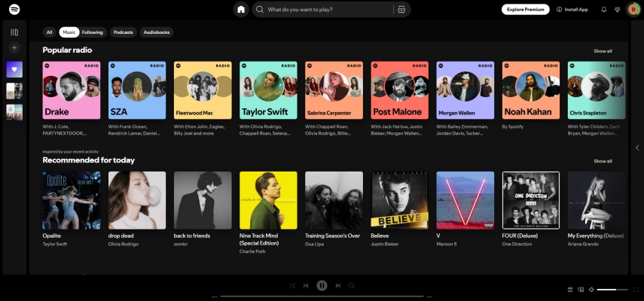Select the Podcasts filter chip
The height and width of the screenshot is (301, 644).
pyautogui.click(x=124, y=32)
